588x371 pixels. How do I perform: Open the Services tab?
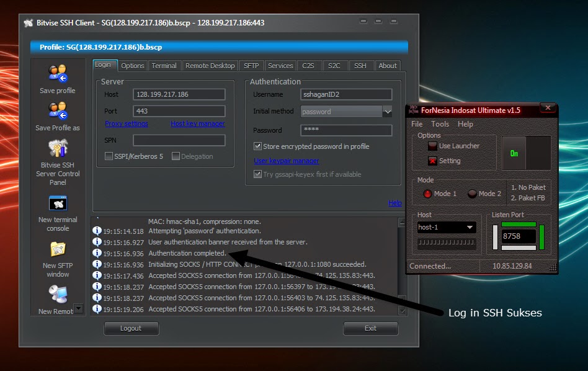point(280,66)
